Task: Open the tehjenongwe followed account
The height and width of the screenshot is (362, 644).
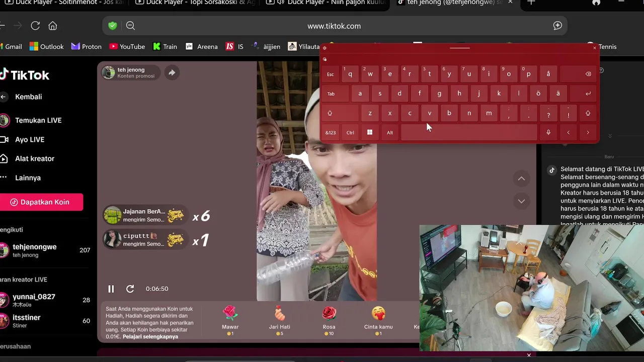Action: [45, 250]
